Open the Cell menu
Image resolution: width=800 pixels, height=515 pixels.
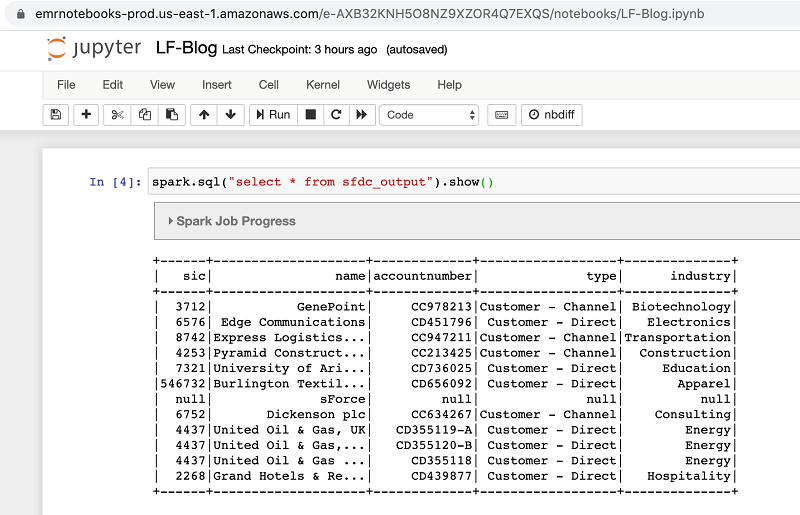pos(268,85)
